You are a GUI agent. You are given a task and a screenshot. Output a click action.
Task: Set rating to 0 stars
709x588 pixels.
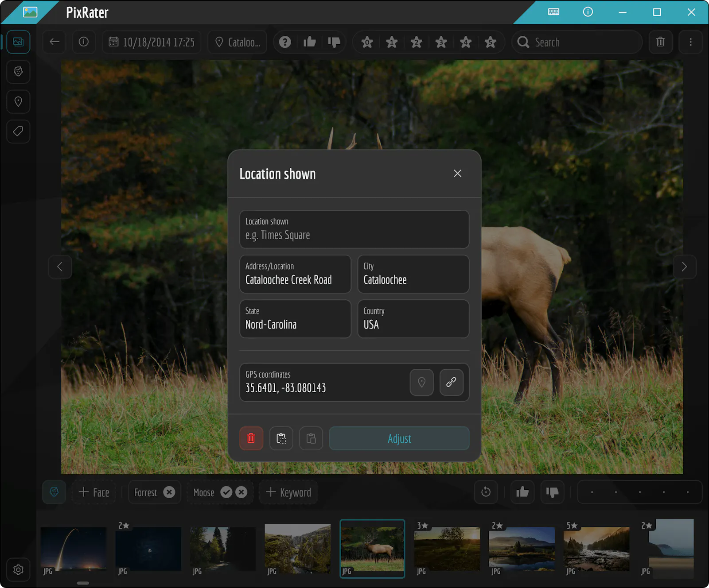tap(367, 42)
